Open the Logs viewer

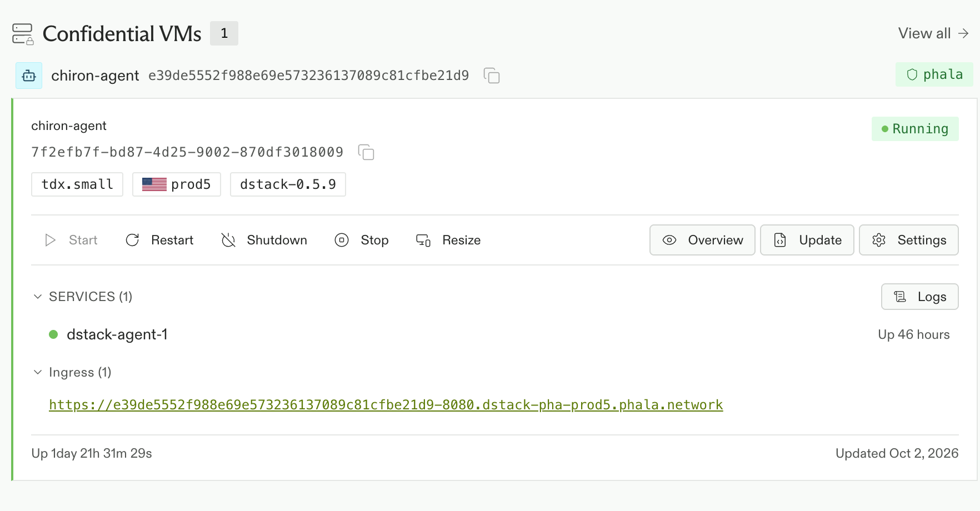click(920, 297)
